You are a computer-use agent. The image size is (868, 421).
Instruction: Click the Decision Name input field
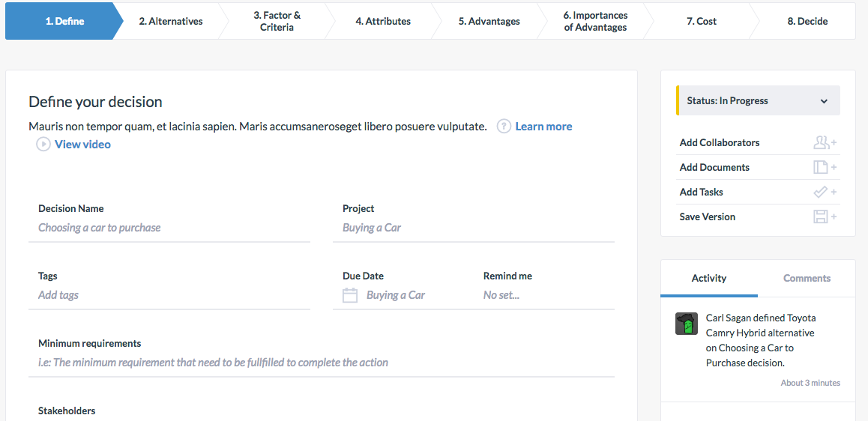[169, 228]
